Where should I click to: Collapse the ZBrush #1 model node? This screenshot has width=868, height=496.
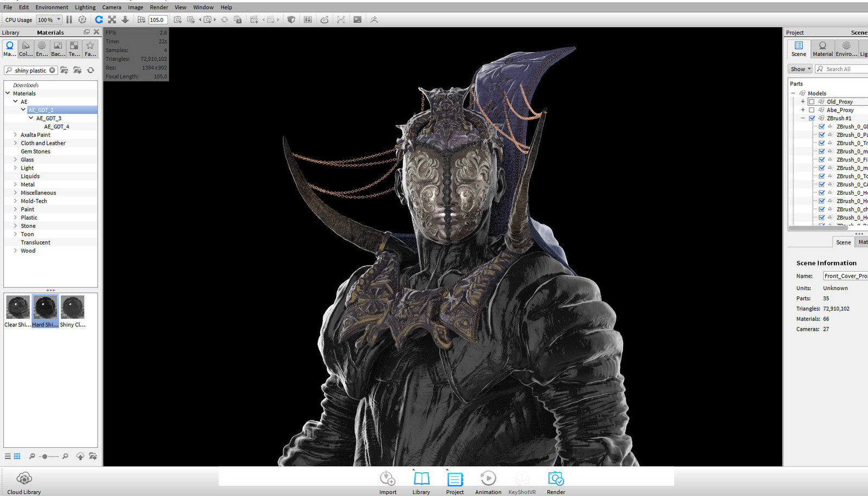point(803,118)
